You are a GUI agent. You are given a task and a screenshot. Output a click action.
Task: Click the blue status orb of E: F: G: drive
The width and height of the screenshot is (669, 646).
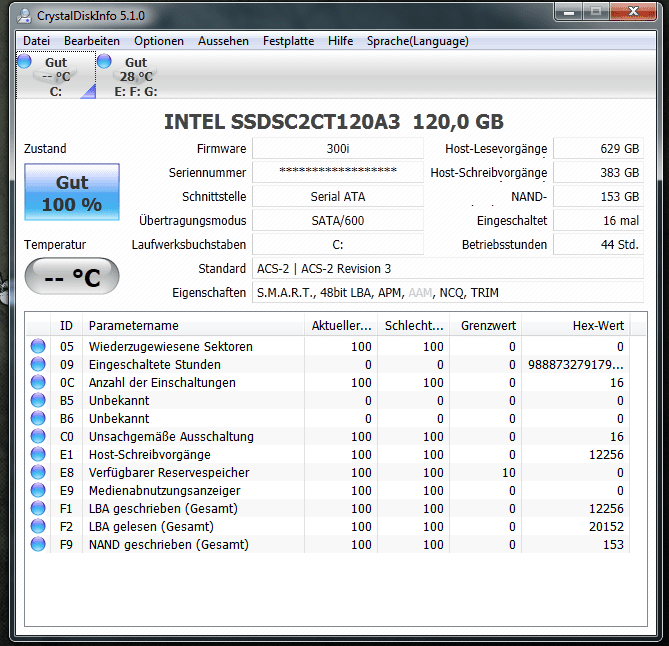click(104, 61)
